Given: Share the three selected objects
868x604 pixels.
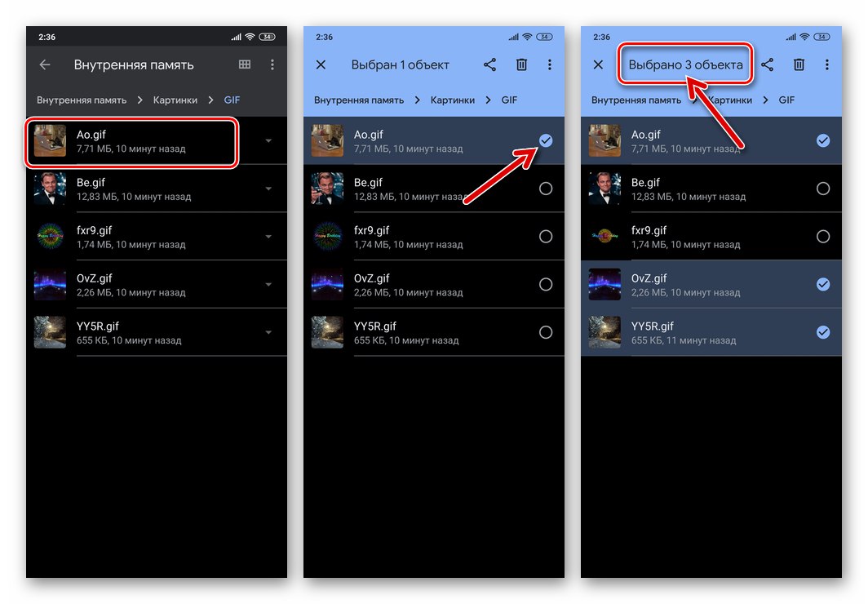Looking at the screenshot, I should (767, 64).
